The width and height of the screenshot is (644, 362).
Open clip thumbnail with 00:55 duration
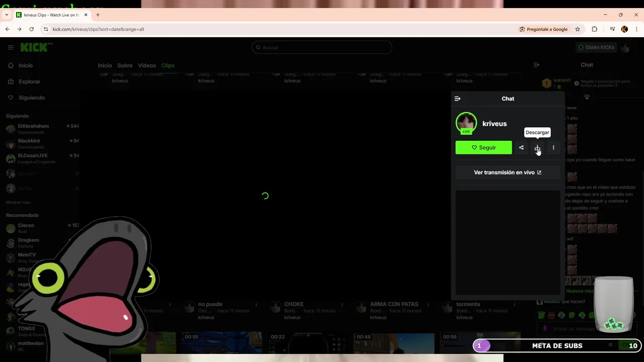click(222, 343)
